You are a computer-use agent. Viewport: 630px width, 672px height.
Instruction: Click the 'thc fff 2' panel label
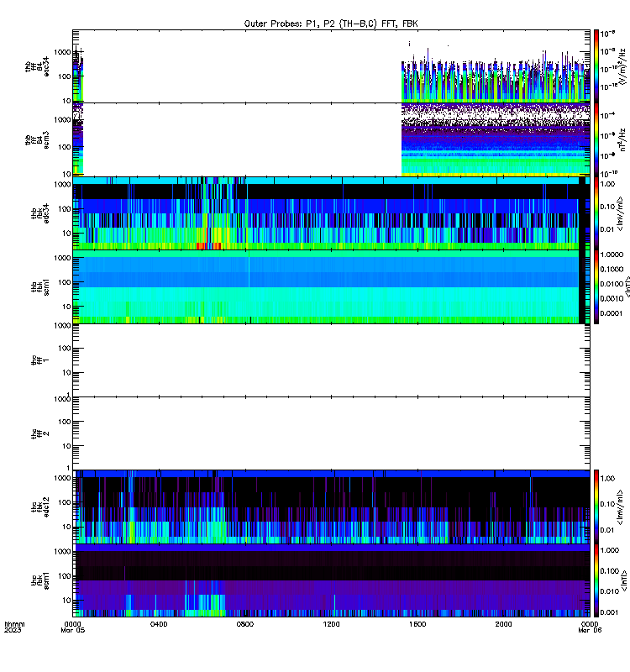pos(39,433)
